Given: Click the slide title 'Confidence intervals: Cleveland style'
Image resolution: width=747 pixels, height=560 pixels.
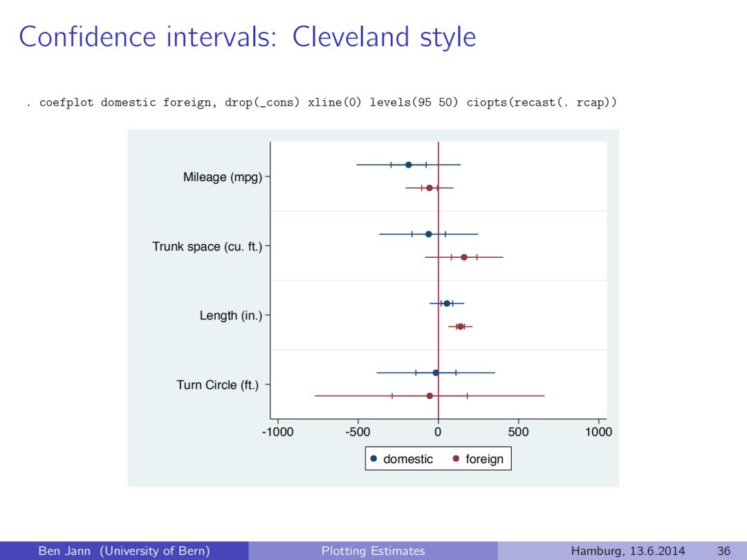Looking at the screenshot, I should click(247, 37).
